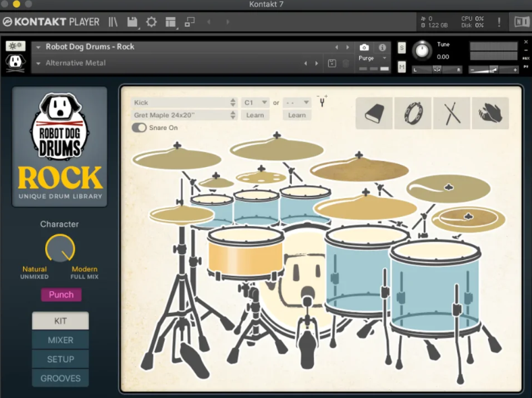Click the Natural Unmixed label
532x398 pixels.
pyautogui.click(x=34, y=272)
